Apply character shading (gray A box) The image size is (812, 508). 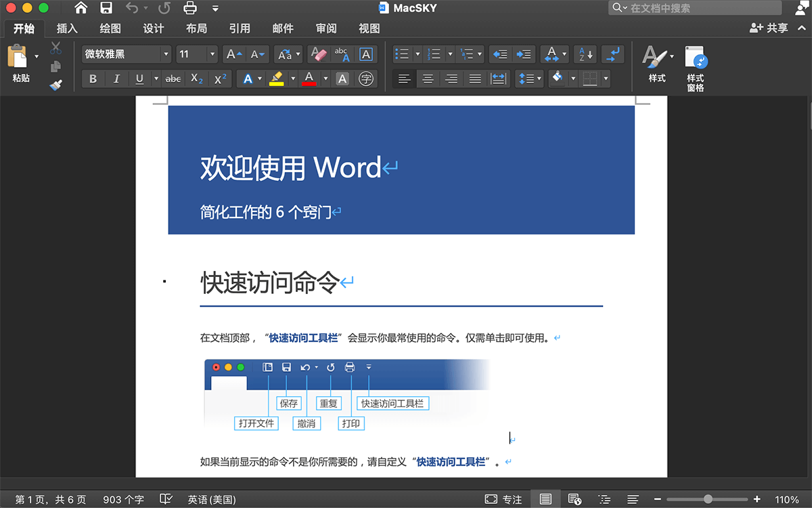[342, 79]
